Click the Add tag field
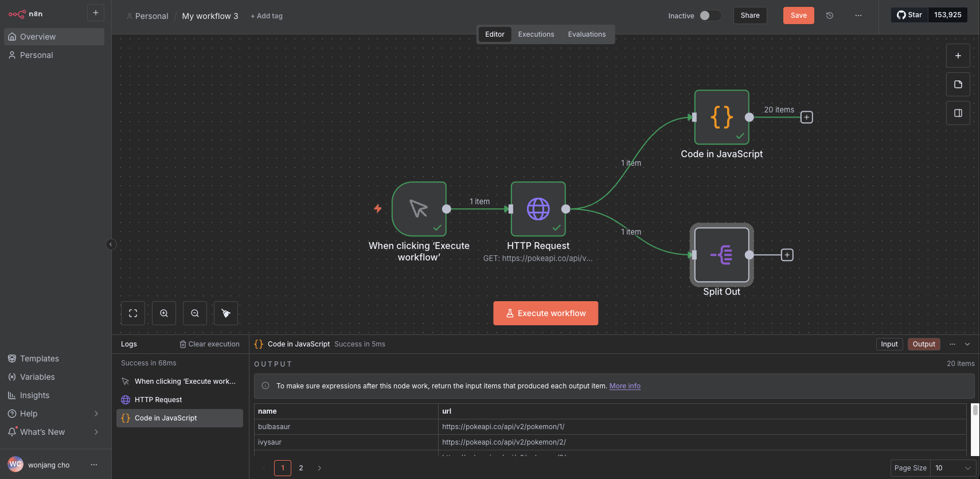 pyautogui.click(x=267, y=16)
